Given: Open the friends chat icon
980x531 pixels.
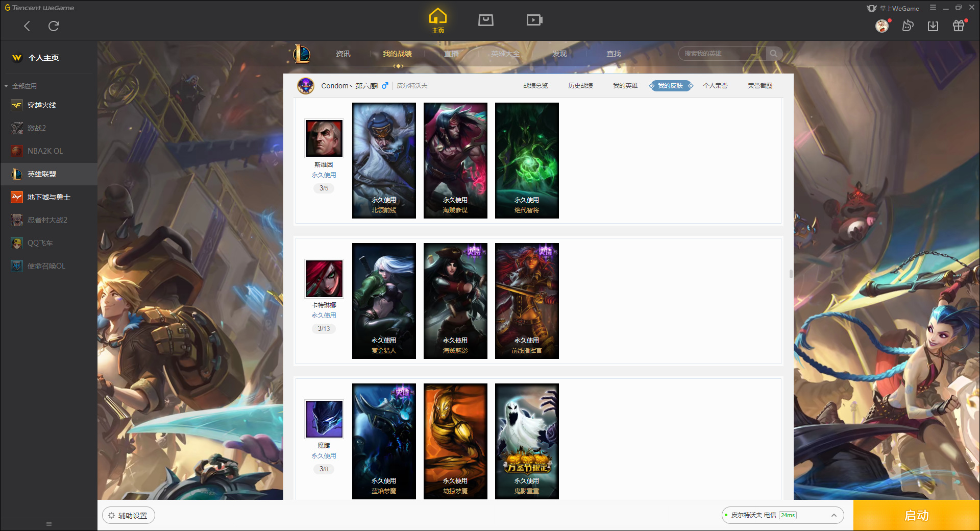Looking at the screenshot, I should [908, 26].
